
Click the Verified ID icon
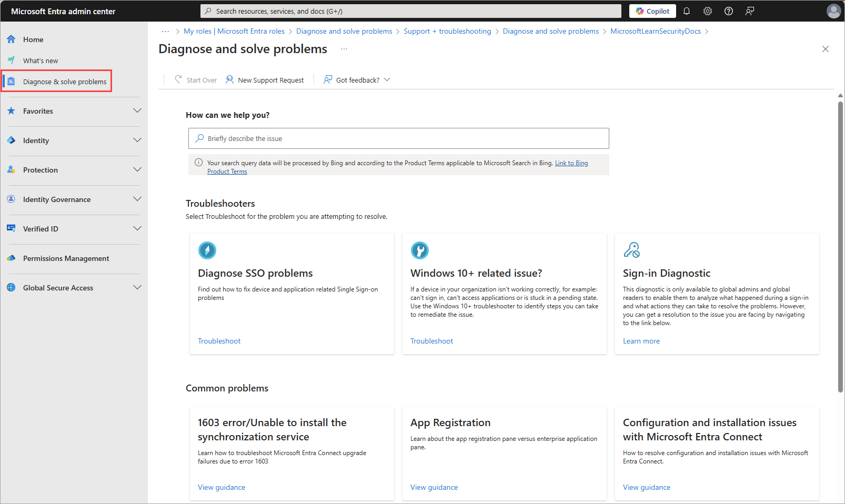[11, 228]
